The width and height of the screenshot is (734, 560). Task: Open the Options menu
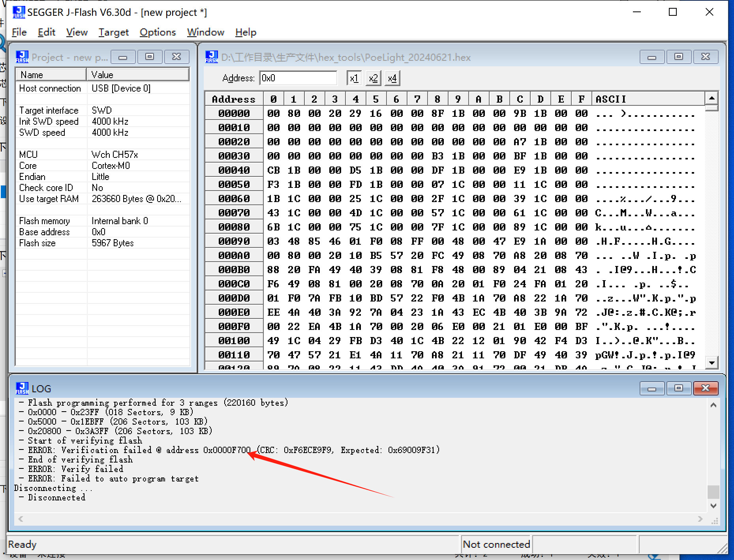point(158,32)
